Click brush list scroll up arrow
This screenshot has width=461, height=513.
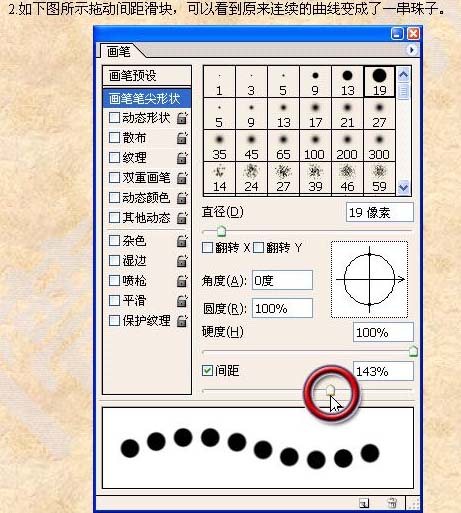(x=403, y=74)
